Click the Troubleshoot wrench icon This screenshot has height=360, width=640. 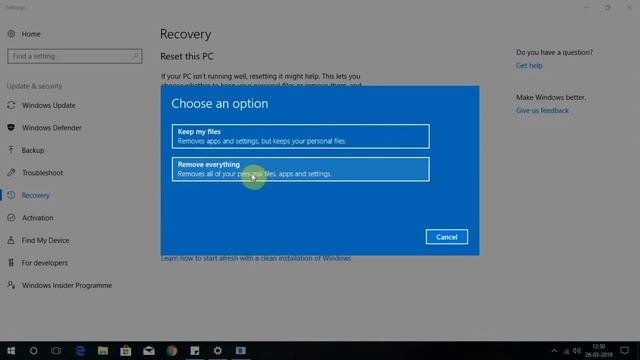tap(11, 173)
